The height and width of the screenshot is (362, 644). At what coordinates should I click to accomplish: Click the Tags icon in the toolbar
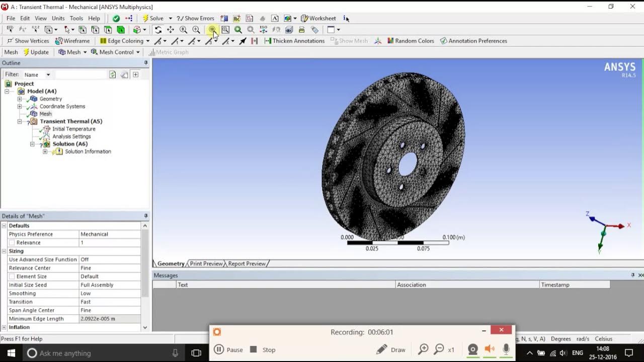(x=314, y=30)
